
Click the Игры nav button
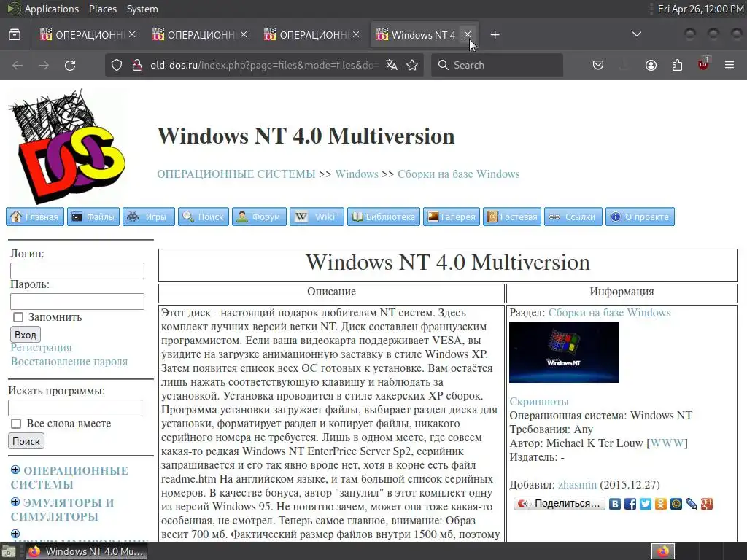[149, 217]
